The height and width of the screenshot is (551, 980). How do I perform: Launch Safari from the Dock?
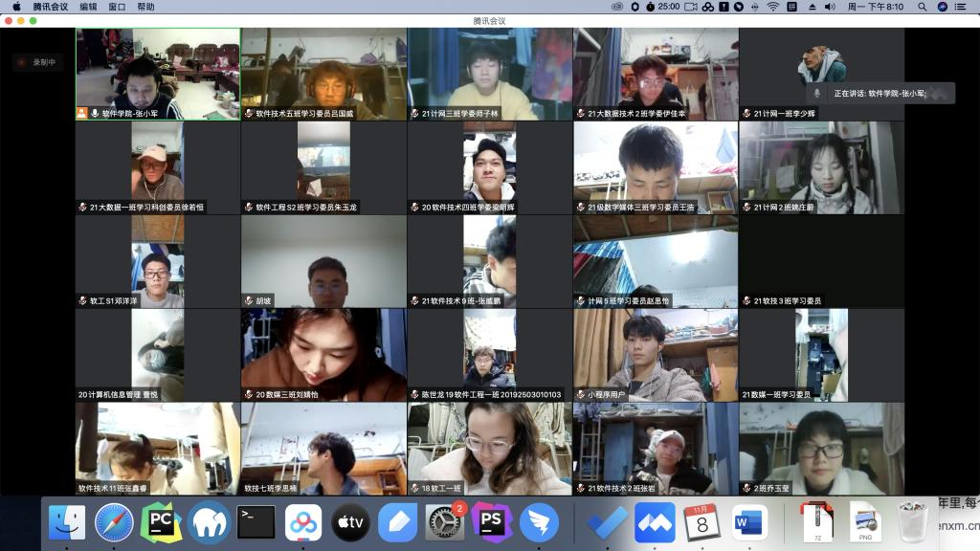[x=114, y=522]
